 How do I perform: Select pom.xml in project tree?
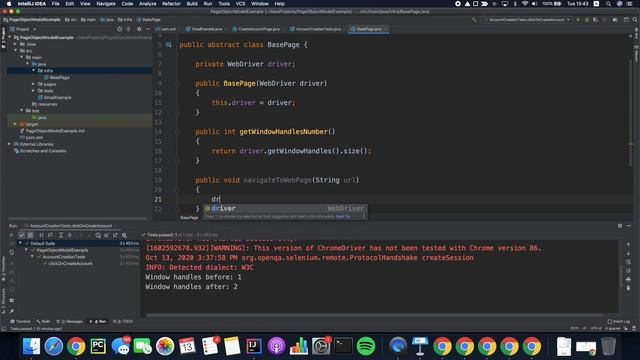31,138
